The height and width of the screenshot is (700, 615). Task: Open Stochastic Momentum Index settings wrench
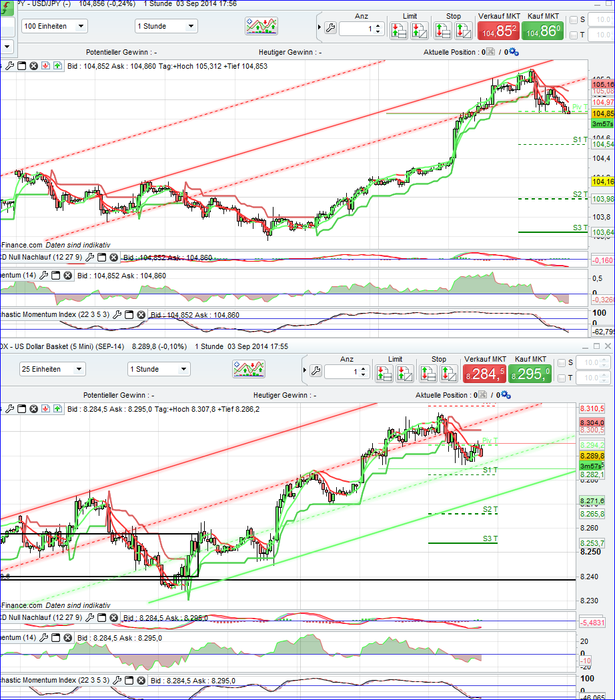click(x=117, y=314)
